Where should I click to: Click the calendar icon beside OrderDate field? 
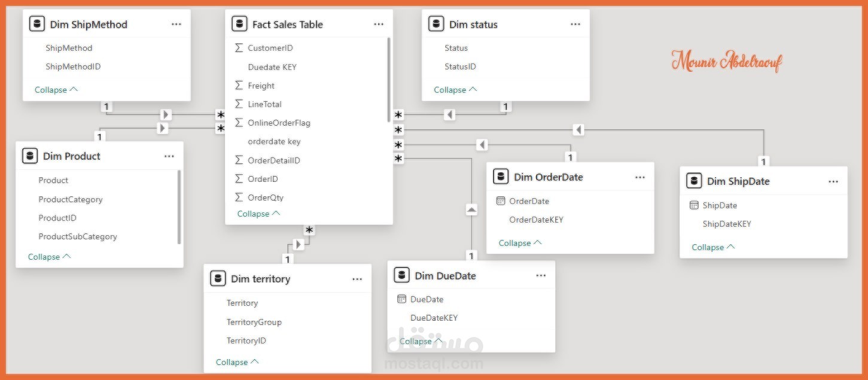click(501, 201)
